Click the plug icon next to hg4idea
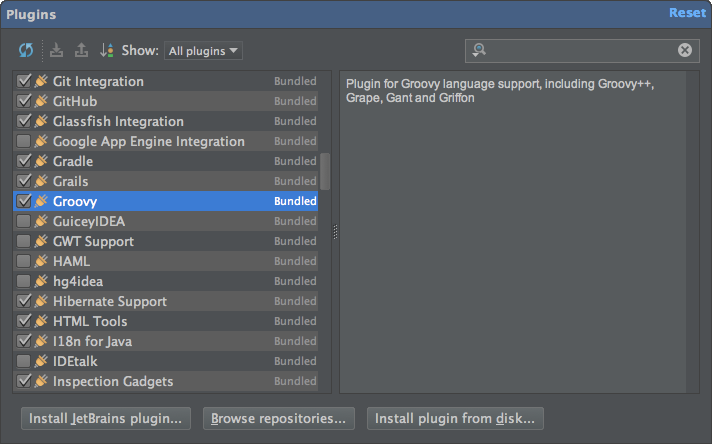Image resolution: width=712 pixels, height=444 pixels. [x=41, y=281]
